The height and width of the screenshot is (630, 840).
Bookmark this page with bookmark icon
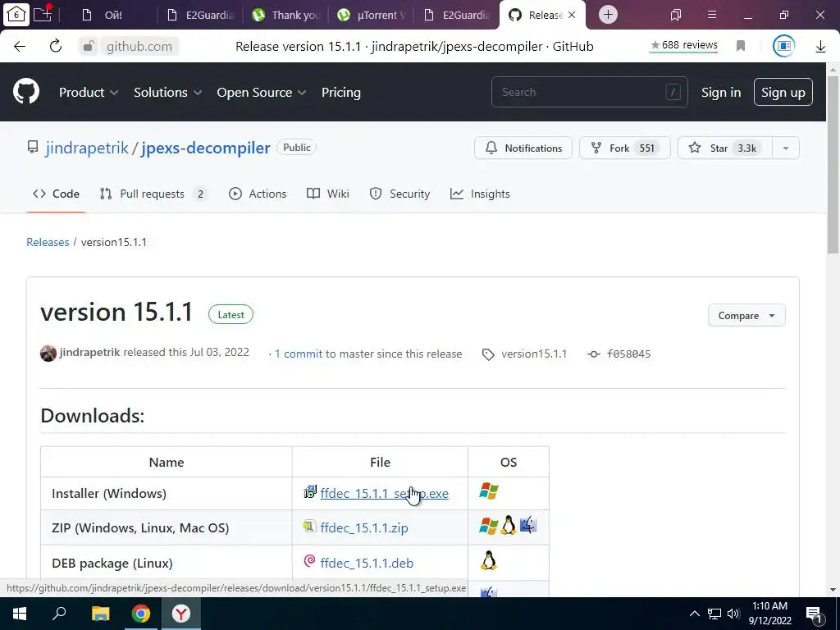[x=741, y=46]
